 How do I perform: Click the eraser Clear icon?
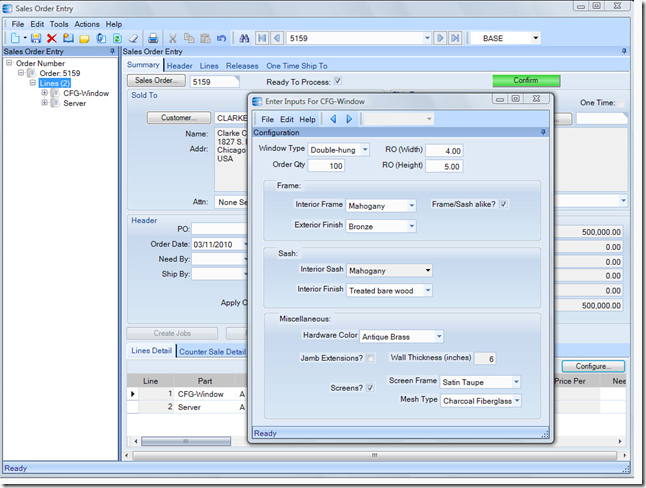click(x=133, y=38)
